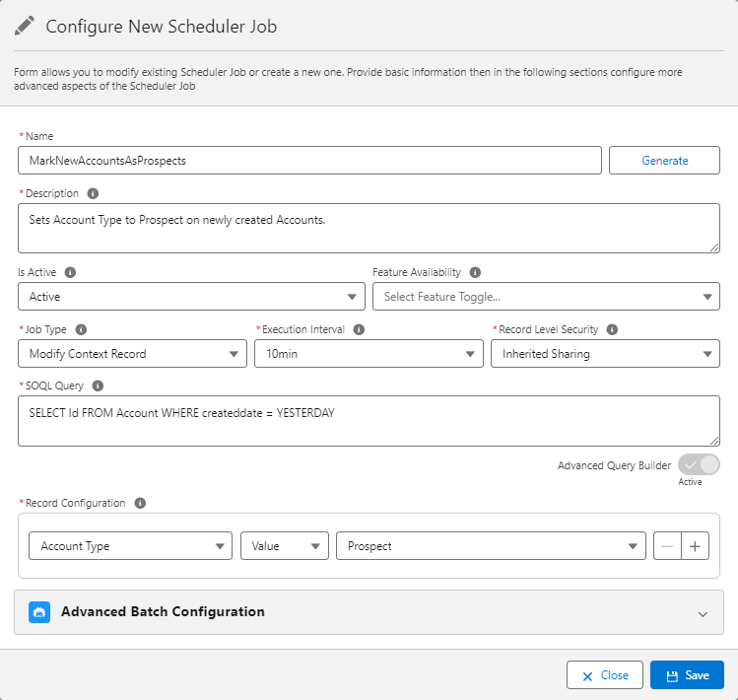Open the Value type dropdown
Screen dimensions: 738x700
tap(285, 546)
